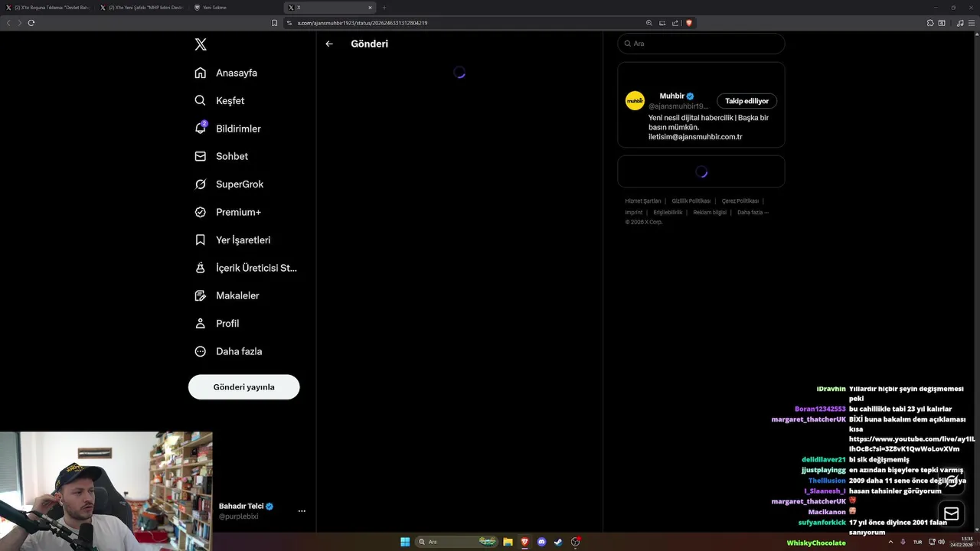Open zoom magnifier icon in address bar

[x=649, y=23]
